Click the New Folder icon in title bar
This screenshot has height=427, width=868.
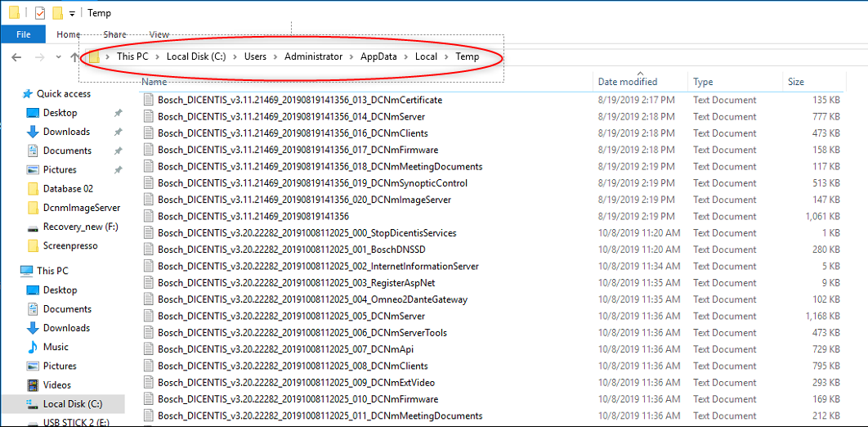coord(57,13)
